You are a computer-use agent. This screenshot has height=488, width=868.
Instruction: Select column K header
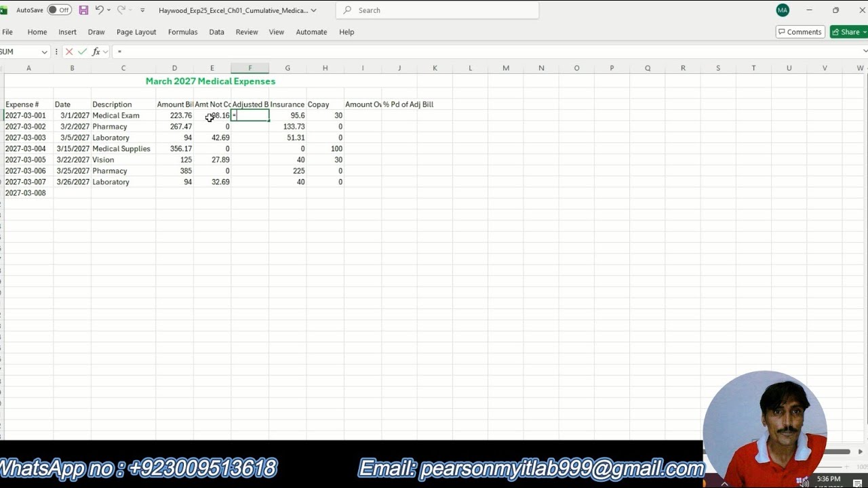pos(435,68)
